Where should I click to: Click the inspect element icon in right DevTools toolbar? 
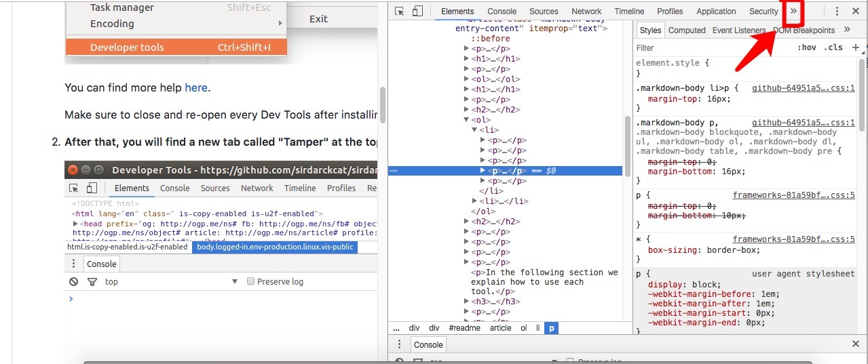coord(400,12)
